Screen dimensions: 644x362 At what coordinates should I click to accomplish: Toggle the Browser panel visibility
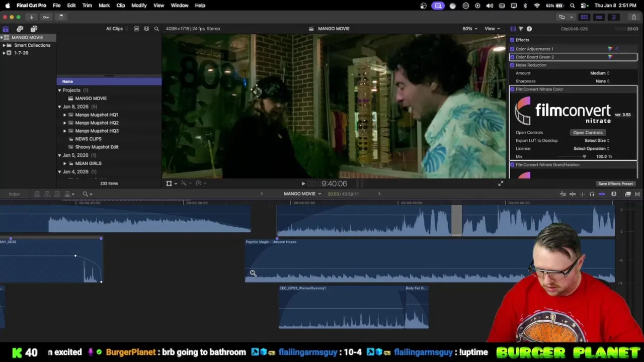[584, 17]
